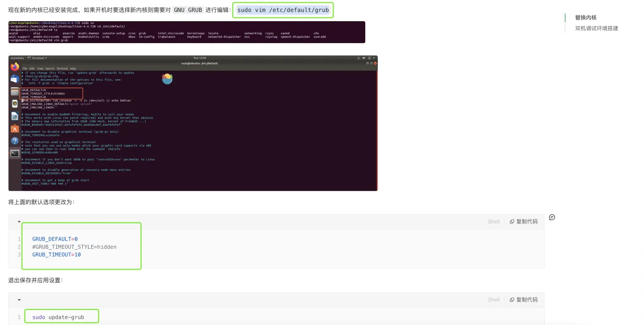Click the blue Help question mark icon
This screenshot has width=644, height=325.
pos(15,140)
